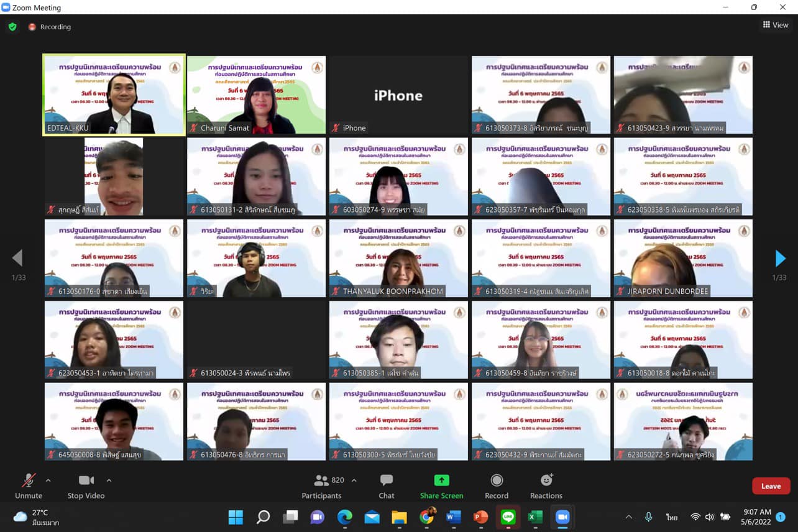798x532 pixels.
Task: Toggle Stop Video camera button
Action: (86, 485)
